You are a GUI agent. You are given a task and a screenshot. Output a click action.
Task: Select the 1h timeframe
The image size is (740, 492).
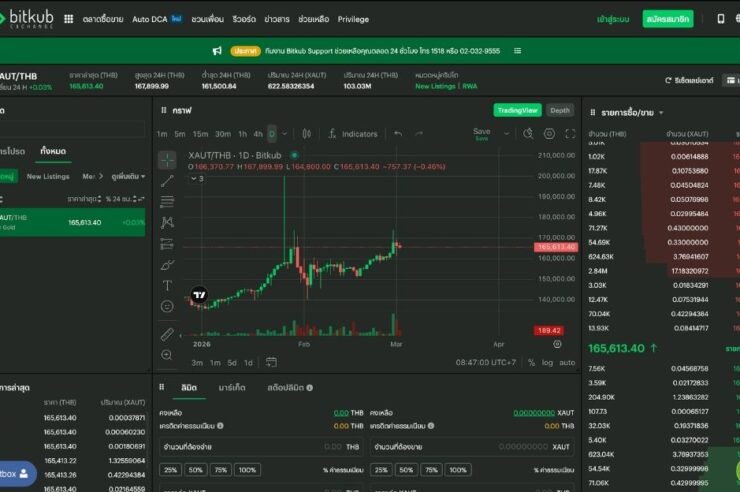[243, 134]
